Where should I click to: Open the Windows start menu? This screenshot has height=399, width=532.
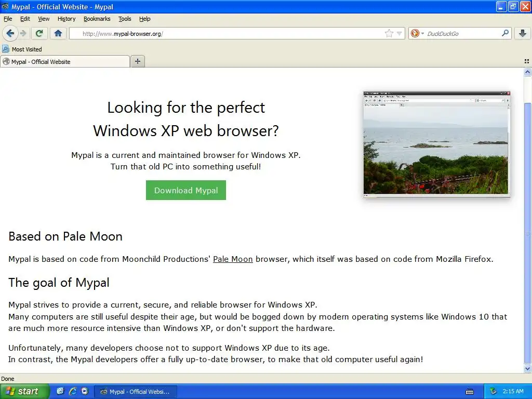(24, 391)
